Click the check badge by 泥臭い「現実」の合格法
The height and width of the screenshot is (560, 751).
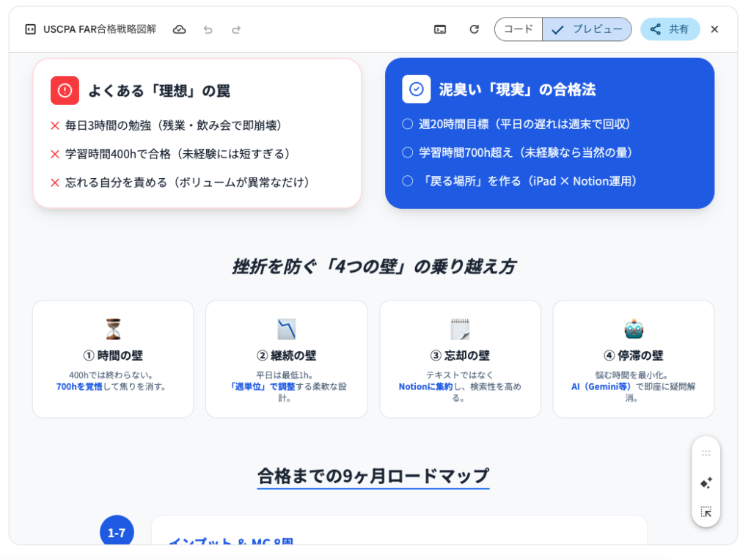(416, 89)
